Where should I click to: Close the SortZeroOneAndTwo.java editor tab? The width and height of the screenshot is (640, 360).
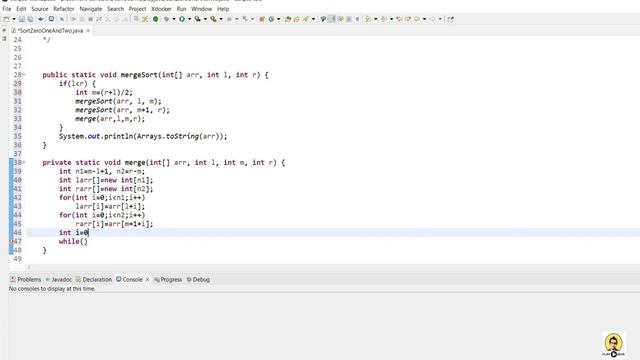pyautogui.click(x=88, y=31)
